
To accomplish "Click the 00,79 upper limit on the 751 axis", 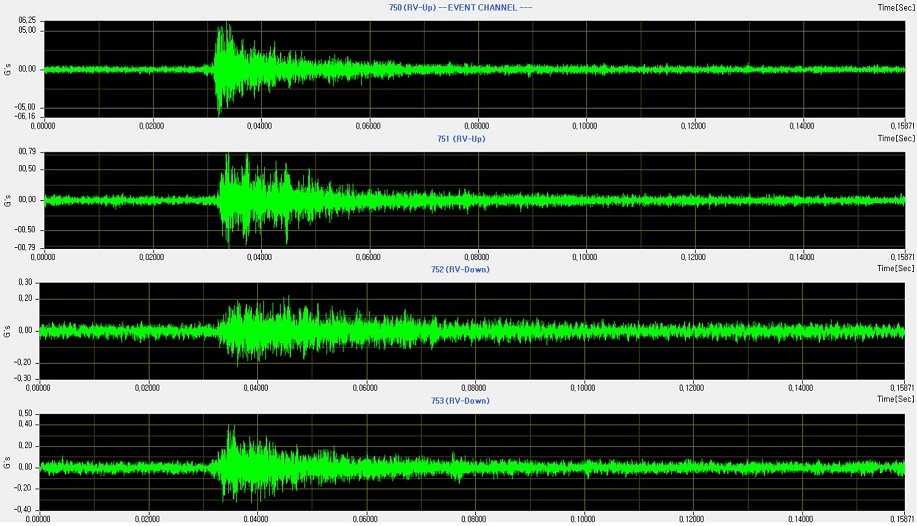I will pyautogui.click(x=27, y=152).
